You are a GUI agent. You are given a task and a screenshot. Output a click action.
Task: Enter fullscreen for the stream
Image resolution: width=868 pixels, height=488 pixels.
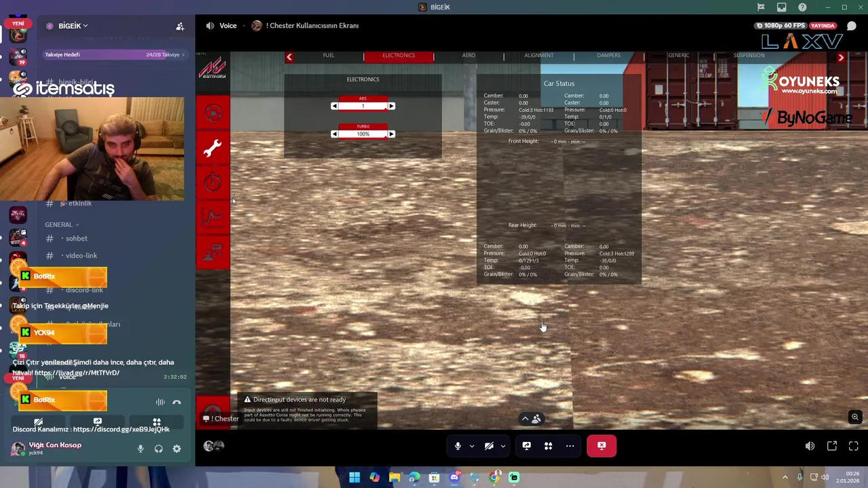[x=854, y=446]
